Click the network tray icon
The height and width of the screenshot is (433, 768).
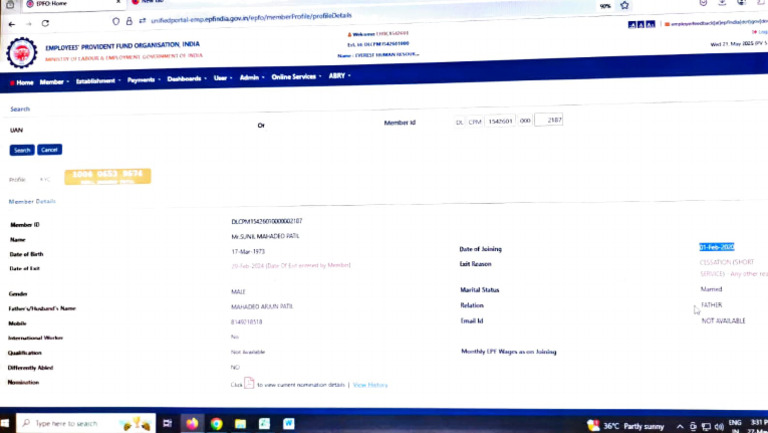tap(706, 427)
